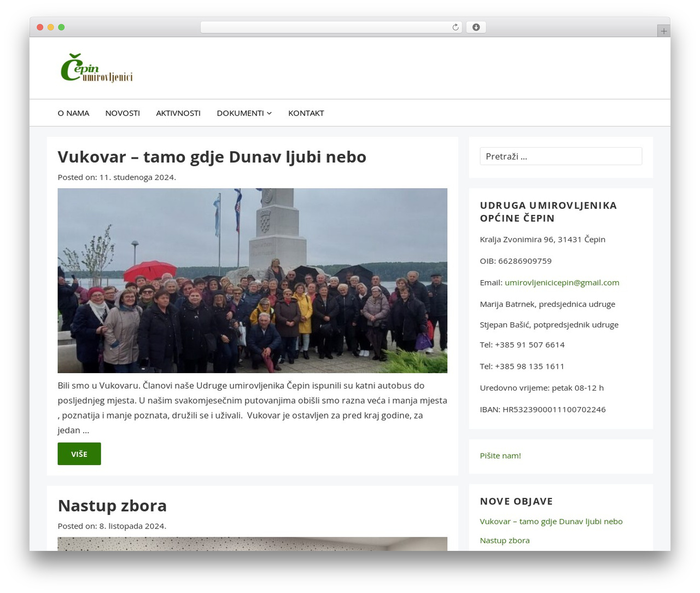Email umirovljenicicepin@gmail.com link

coord(562,282)
